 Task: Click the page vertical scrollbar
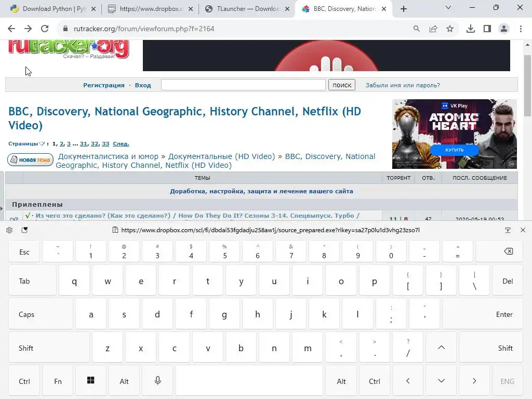(528, 86)
